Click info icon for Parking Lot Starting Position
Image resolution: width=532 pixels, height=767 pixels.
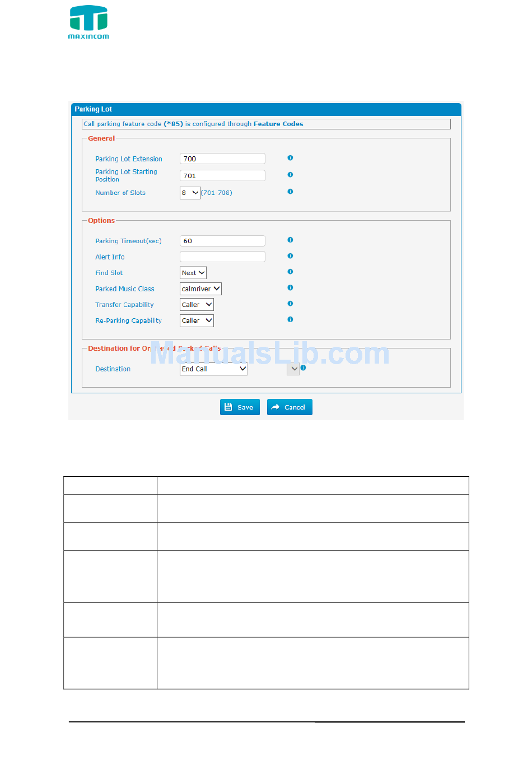coord(290,175)
